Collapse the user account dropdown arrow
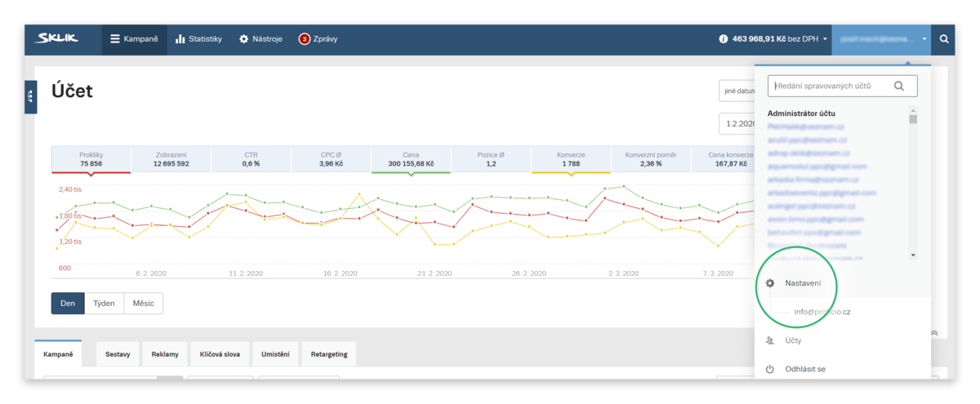980x404 pixels. pyautogui.click(x=924, y=39)
